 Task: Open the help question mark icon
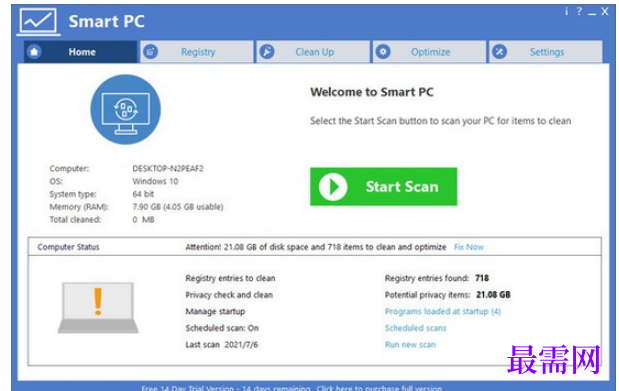click(x=579, y=11)
